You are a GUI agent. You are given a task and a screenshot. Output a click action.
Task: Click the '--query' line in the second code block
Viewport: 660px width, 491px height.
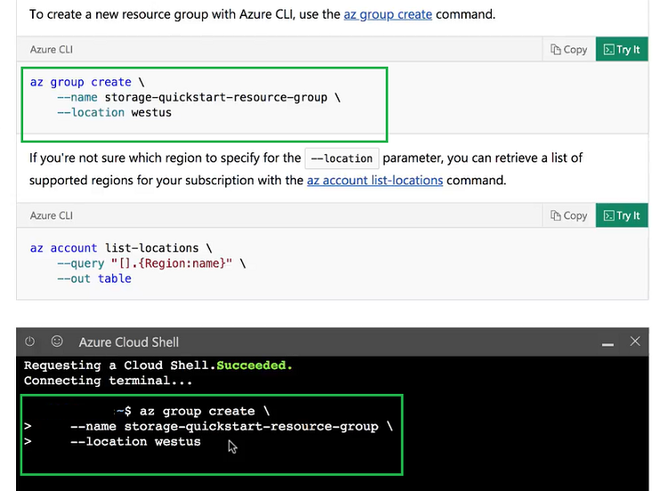pos(152,264)
